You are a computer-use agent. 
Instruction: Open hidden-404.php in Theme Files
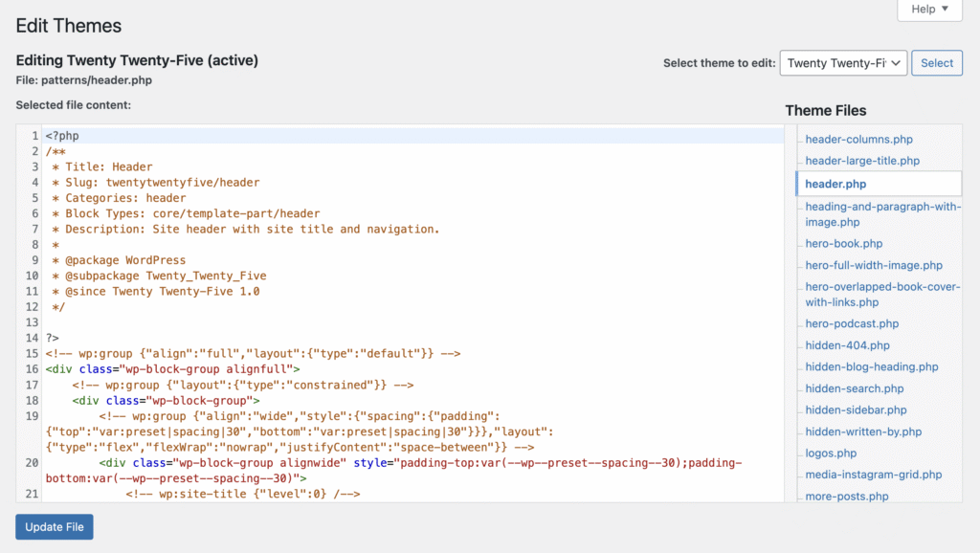[x=841, y=344]
